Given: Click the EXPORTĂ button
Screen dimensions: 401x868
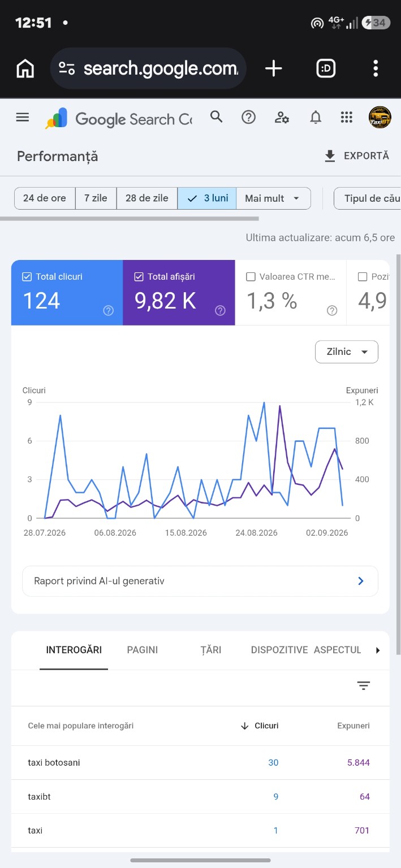Looking at the screenshot, I should pyautogui.click(x=357, y=156).
